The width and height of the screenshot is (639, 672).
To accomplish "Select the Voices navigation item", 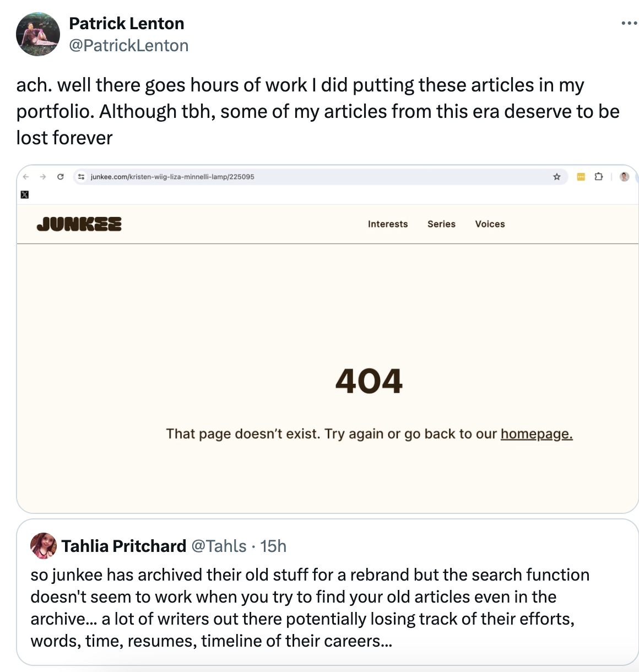I will coord(490,224).
